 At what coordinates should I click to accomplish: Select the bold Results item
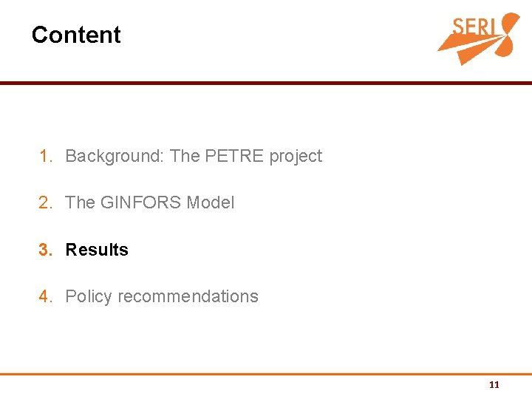pos(97,250)
